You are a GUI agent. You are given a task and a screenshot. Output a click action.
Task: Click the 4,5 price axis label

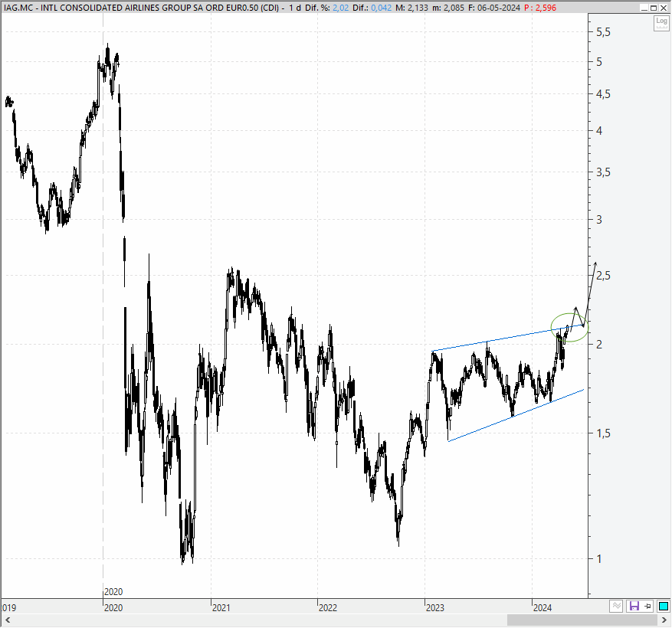[x=604, y=94]
